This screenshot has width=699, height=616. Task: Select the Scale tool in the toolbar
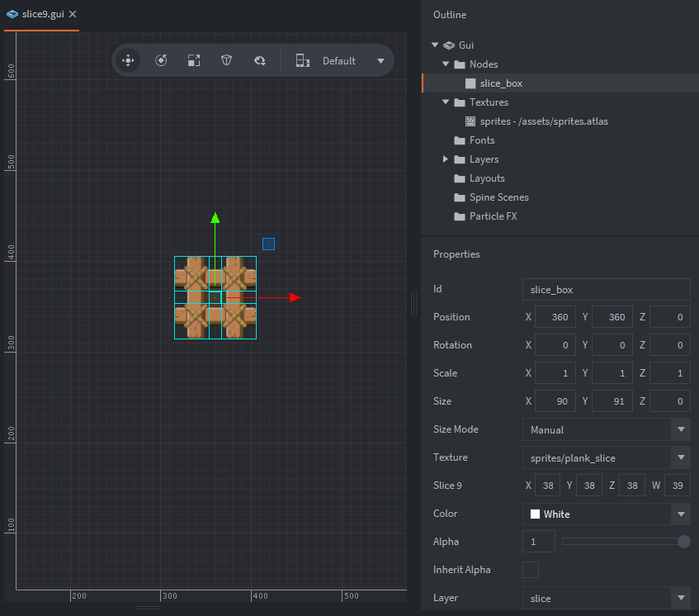pos(194,60)
